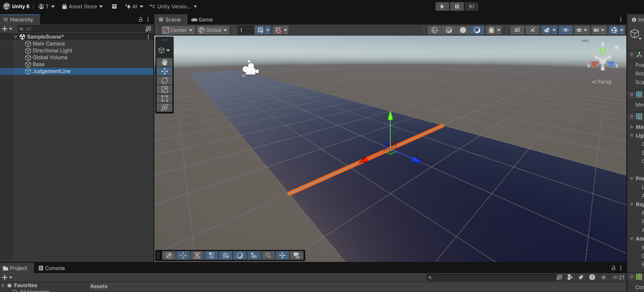Screen dimensions: 644x292
Task: Select the Rect tool
Action: tap(164, 98)
